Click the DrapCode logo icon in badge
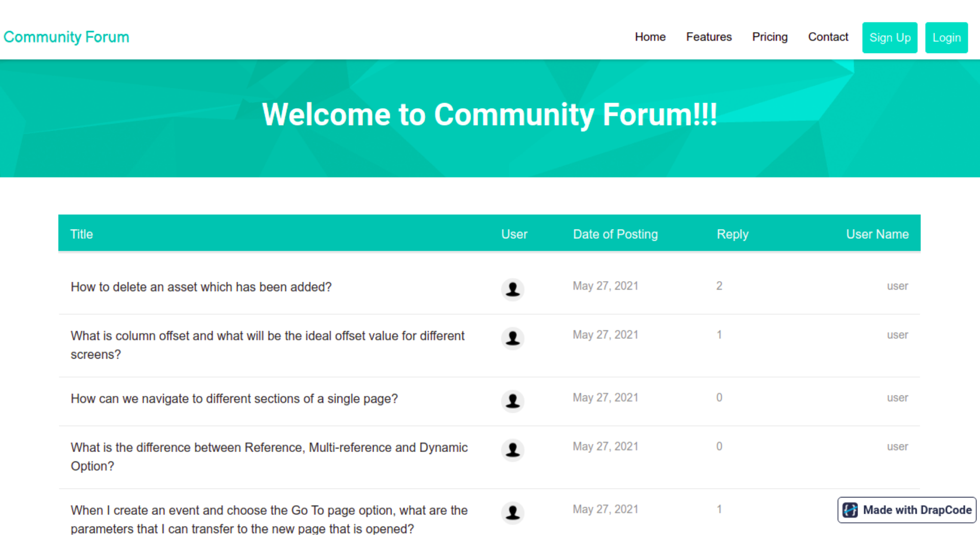This screenshot has width=980, height=551. (850, 510)
